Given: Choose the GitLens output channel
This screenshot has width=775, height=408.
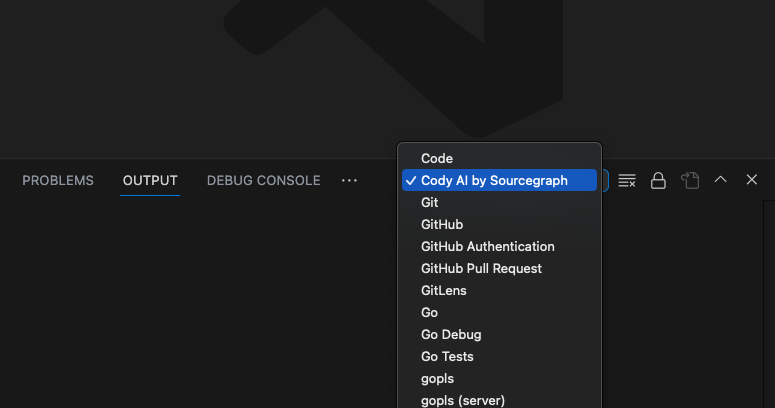Looking at the screenshot, I should 499,290.
